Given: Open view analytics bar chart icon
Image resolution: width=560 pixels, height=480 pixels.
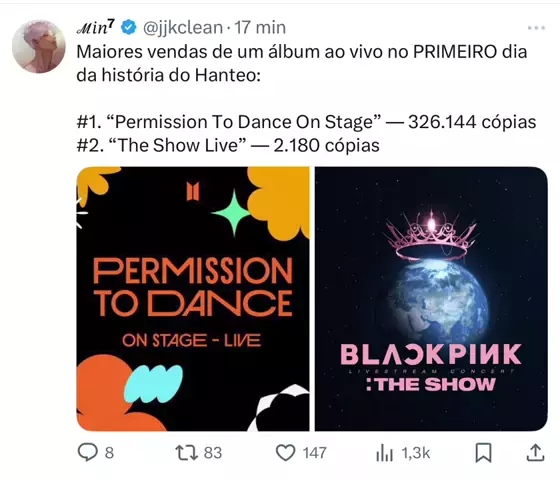Looking at the screenshot, I should click(x=384, y=453).
